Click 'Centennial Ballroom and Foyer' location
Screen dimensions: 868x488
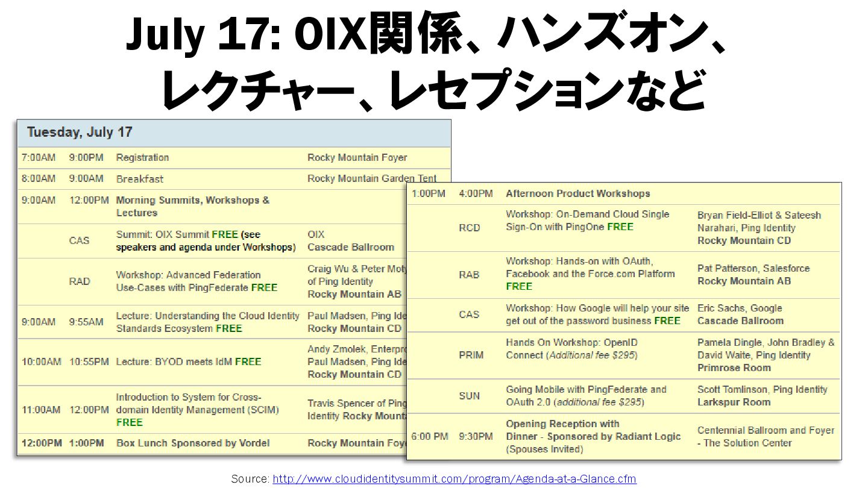[766, 431]
